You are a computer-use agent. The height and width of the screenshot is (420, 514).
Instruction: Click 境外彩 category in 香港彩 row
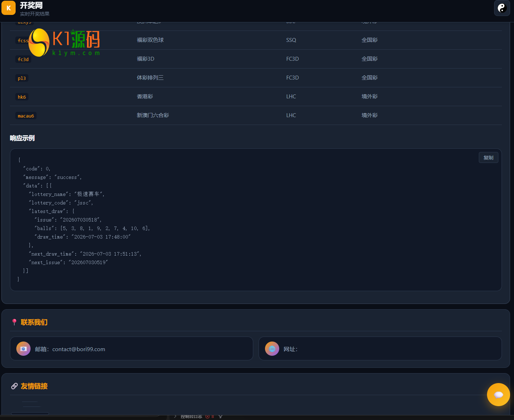point(369,97)
